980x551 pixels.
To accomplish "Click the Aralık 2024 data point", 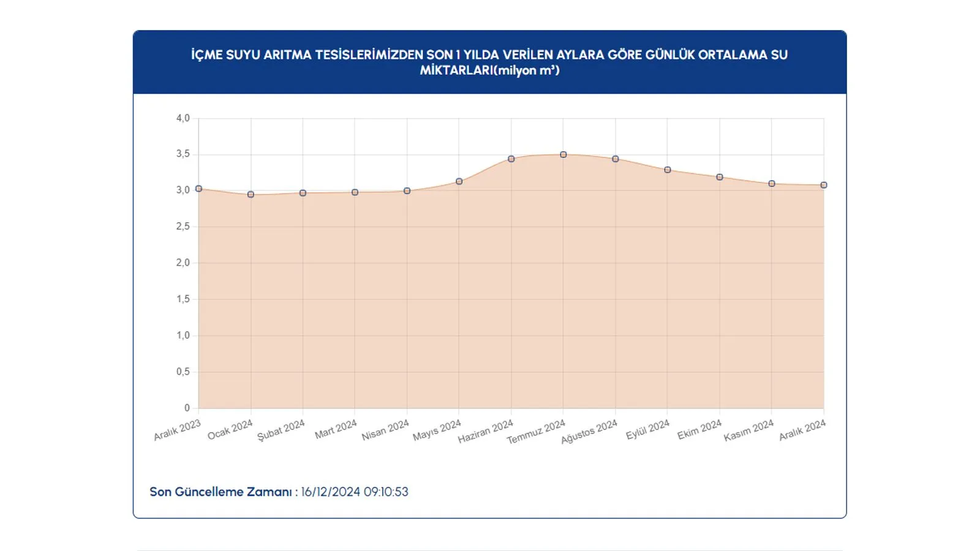I will pos(823,185).
